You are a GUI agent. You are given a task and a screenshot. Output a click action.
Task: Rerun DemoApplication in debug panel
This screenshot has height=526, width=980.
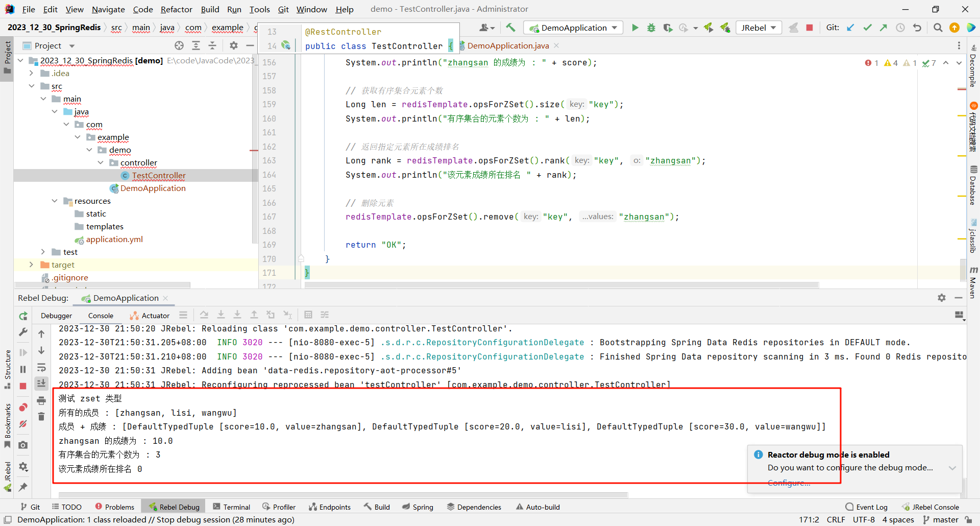pos(23,316)
